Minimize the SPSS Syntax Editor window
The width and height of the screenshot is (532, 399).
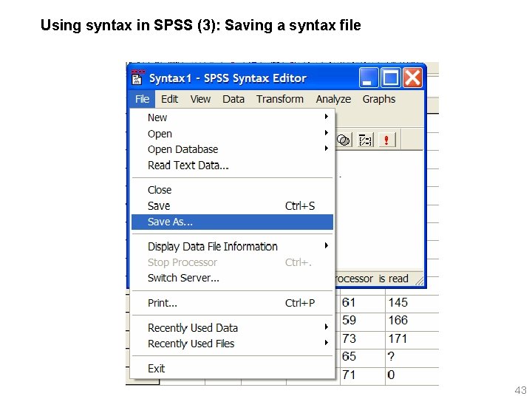pyautogui.click(x=369, y=78)
